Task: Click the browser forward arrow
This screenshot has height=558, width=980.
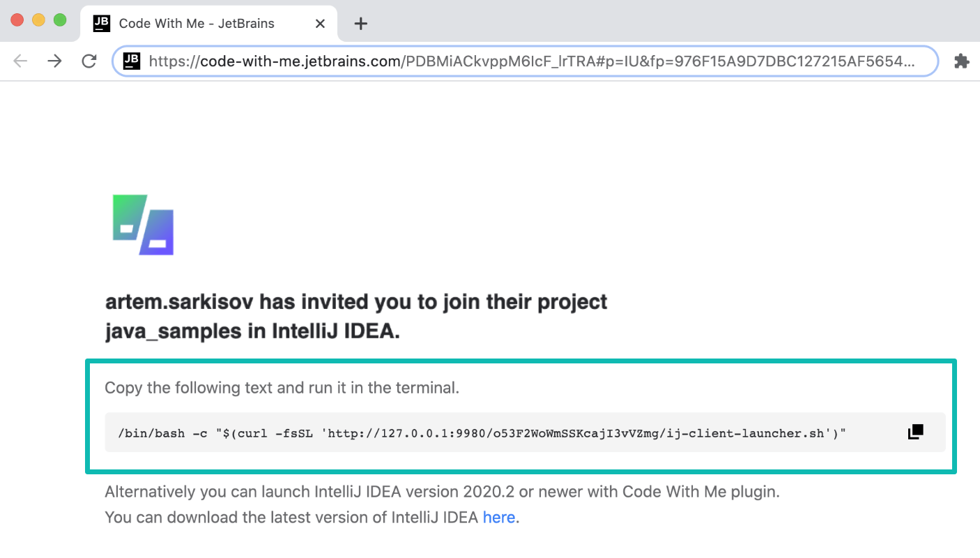Action: coord(54,61)
